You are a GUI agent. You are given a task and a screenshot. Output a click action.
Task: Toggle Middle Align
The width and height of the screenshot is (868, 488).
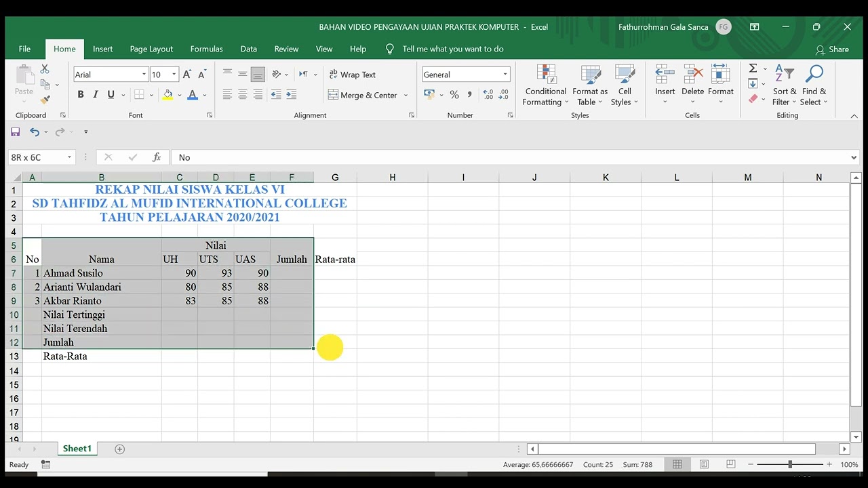[242, 75]
